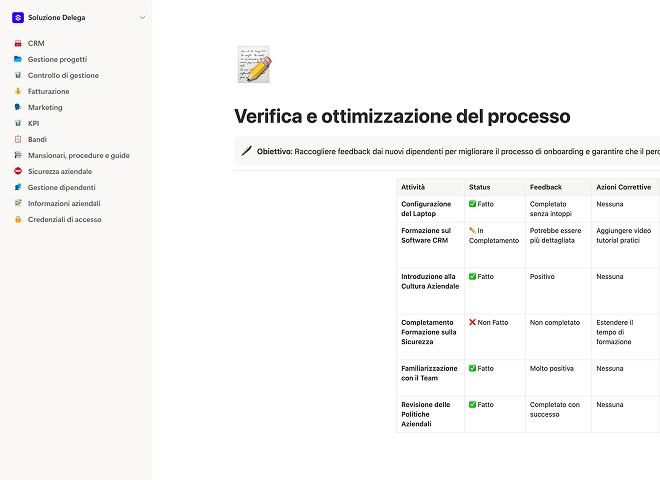The width and height of the screenshot is (660, 480).
Task: Click Revisione delle Politiche Aziendali cell
Action: [430, 414]
